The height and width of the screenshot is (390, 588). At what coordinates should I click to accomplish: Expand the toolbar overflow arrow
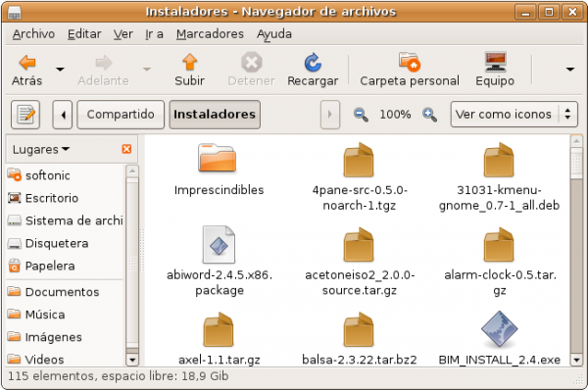tap(570, 69)
